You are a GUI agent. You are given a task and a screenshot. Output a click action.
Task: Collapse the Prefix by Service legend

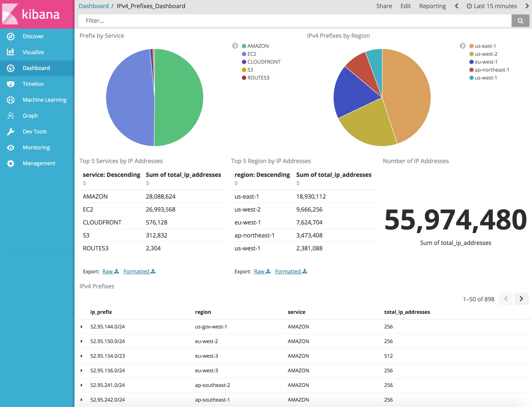pyautogui.click(x=235, y=46)
